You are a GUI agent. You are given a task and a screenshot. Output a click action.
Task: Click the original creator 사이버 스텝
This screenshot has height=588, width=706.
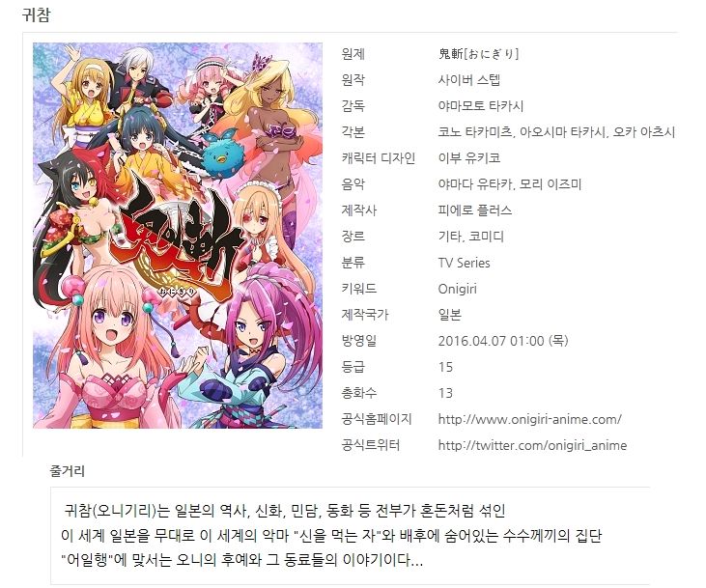click(x=468, y=80)
